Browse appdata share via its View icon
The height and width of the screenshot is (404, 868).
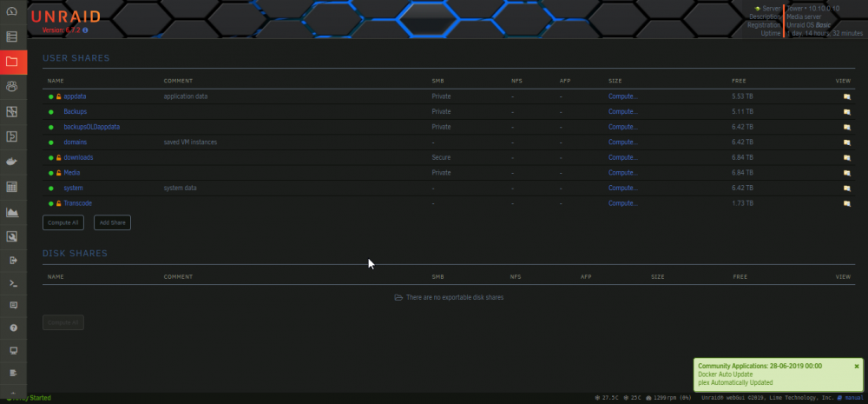click(x=846, y=96)
